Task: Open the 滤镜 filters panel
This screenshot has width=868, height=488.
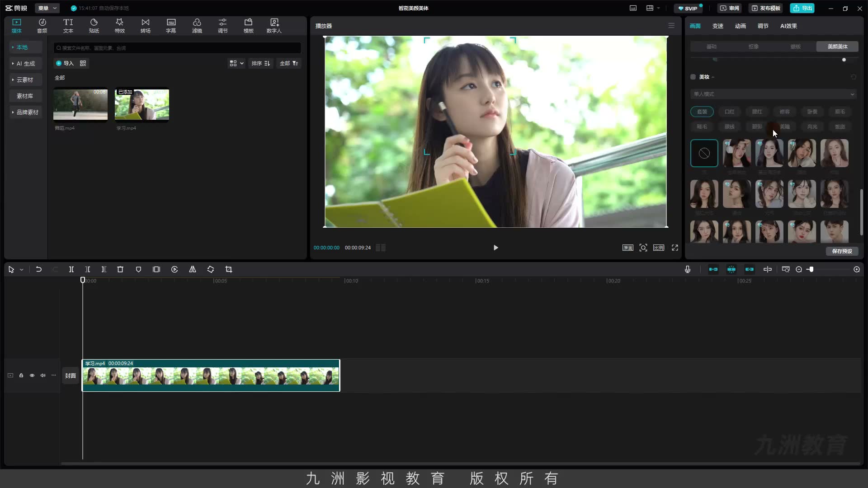Action: click(x=197, y=26)
